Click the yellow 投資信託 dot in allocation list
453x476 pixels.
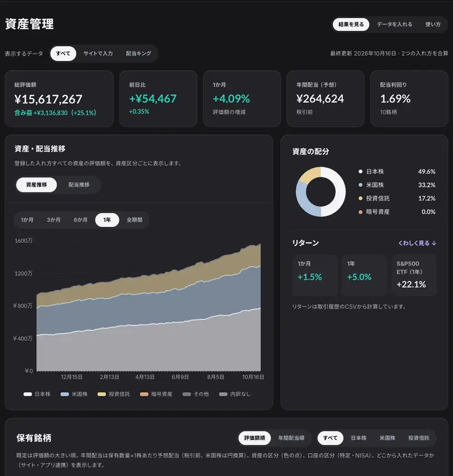tap(361, 198)
